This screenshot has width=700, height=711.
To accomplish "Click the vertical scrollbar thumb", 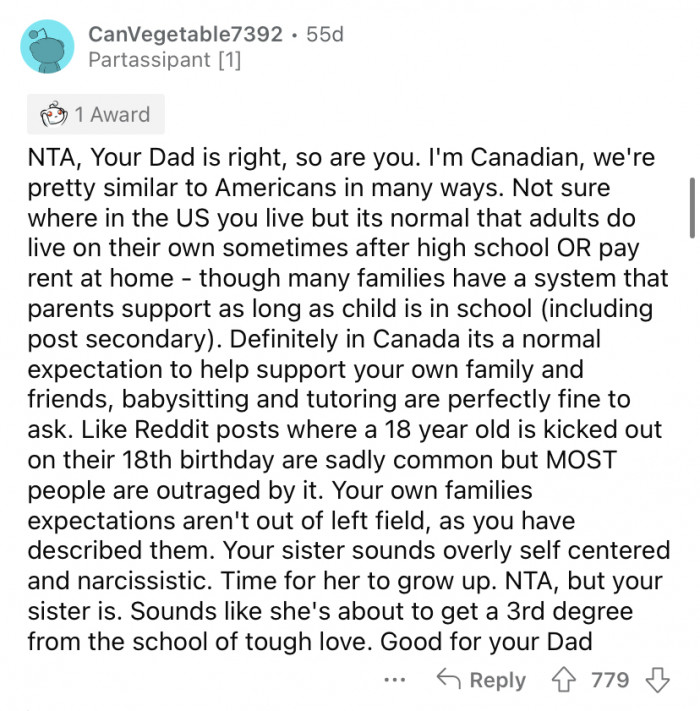I will 692,206.
